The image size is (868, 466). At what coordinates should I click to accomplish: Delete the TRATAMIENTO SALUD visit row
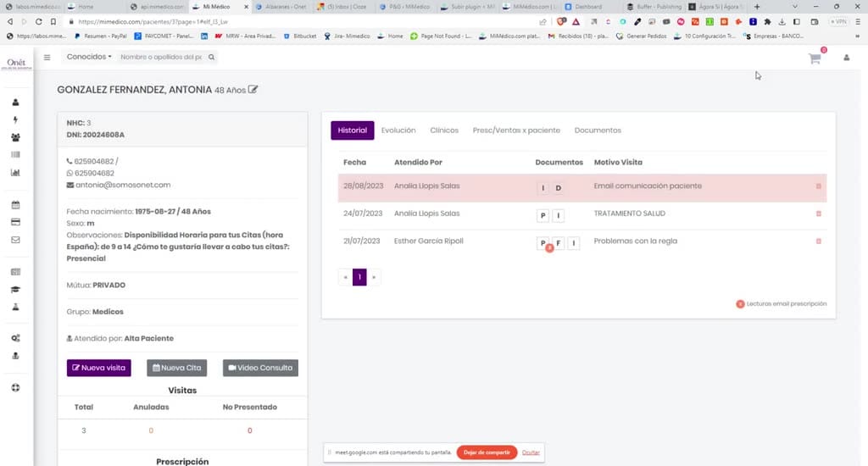(818, 214)
